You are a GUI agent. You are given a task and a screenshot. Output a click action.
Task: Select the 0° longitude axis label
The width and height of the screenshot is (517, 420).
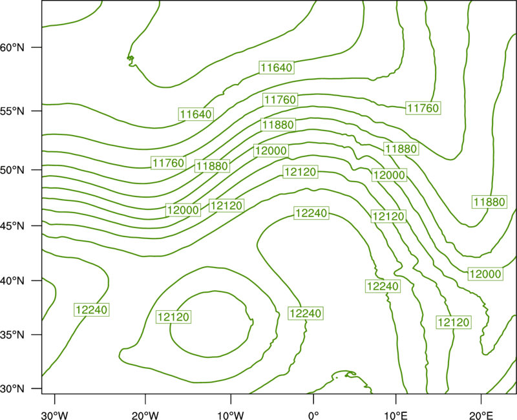(313, 415)
